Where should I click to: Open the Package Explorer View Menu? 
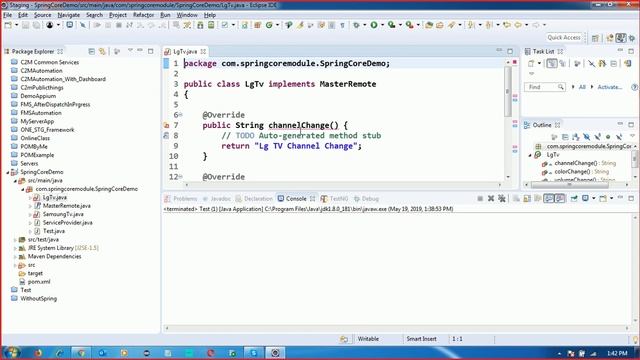pos(130,51)
